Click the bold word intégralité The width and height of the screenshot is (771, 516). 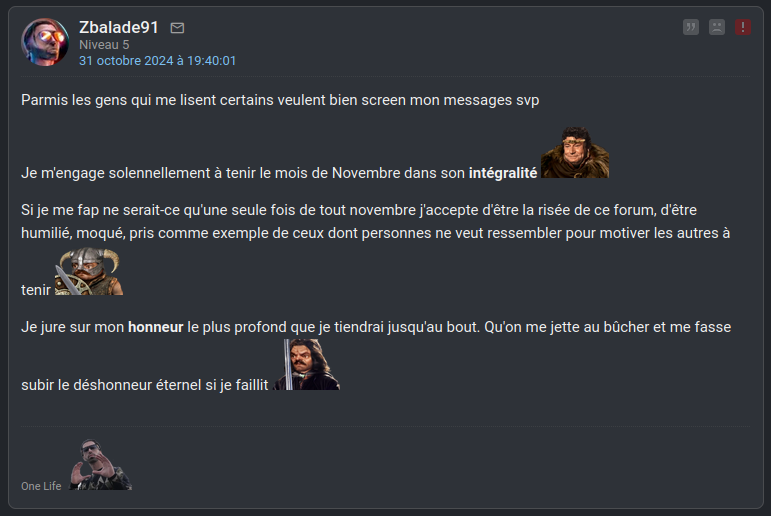click(x=503, y=173)
